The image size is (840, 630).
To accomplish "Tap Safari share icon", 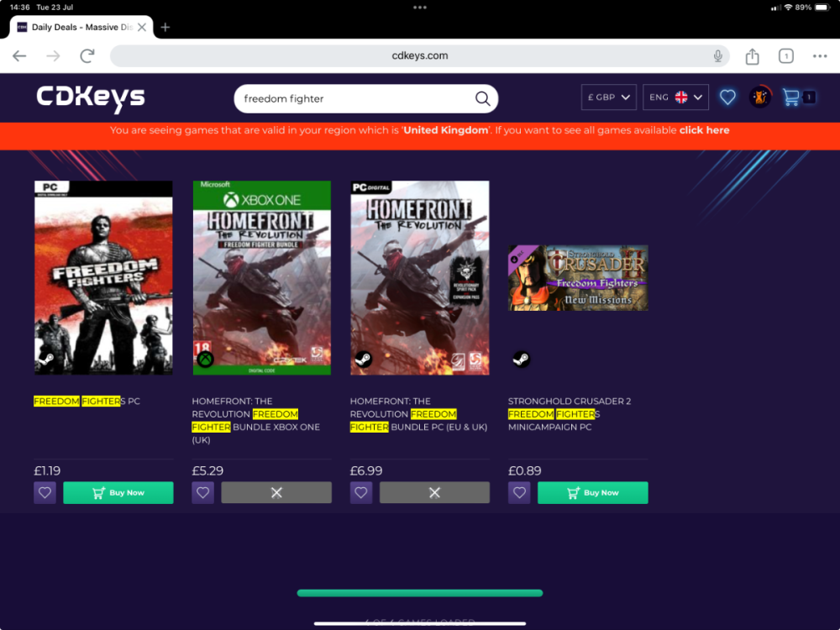I will click(752, 56).
